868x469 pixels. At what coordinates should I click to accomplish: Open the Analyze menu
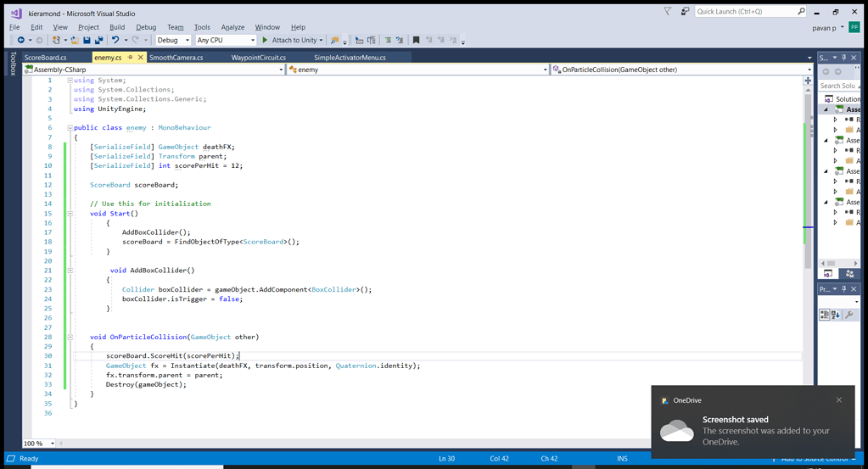pyautogui.click(x=232, y=27)
